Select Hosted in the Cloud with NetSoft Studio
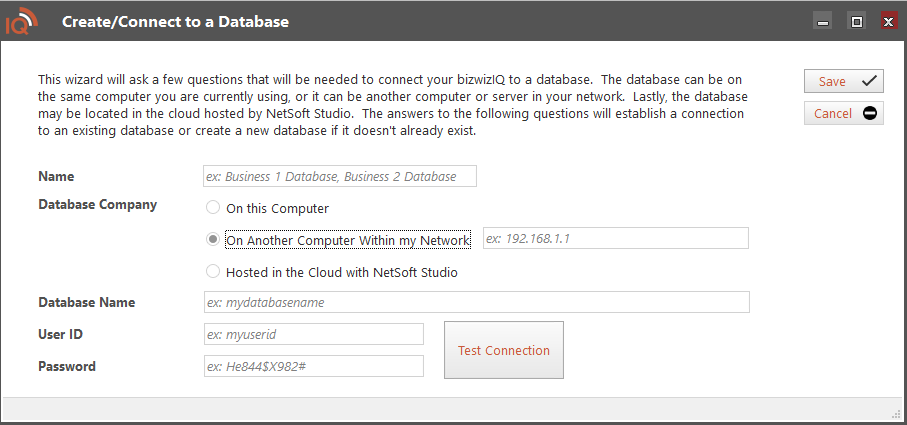The height and width of the screenshot is (425, 907). (212, 272)
